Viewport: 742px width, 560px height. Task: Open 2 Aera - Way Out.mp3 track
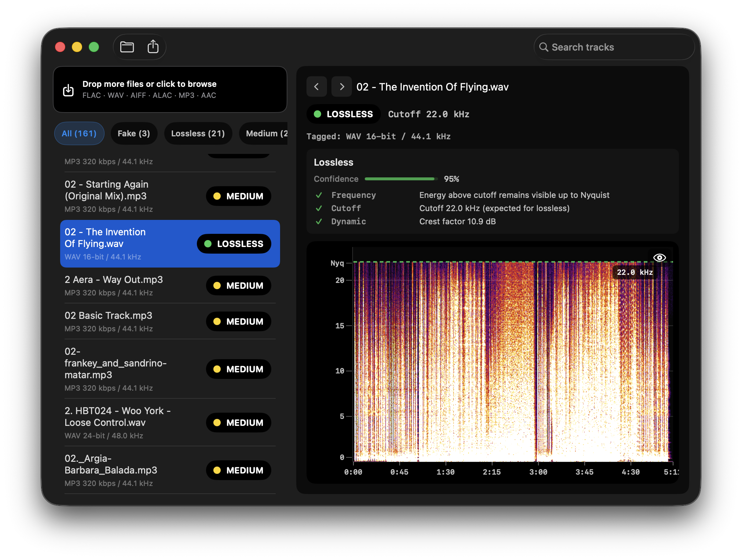coord(170,285)
